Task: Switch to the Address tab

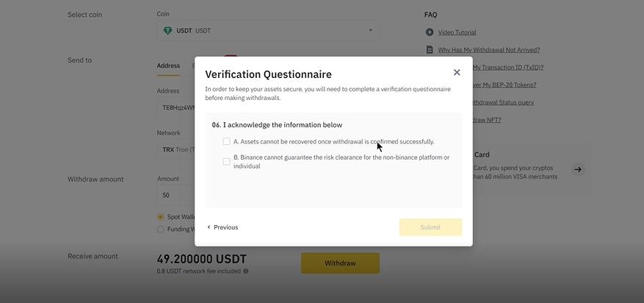Action: [x=168, y=65]
